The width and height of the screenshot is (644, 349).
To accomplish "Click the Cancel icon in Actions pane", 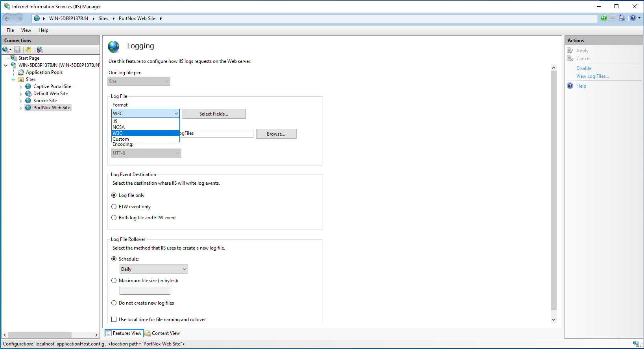I will (570, 59).
